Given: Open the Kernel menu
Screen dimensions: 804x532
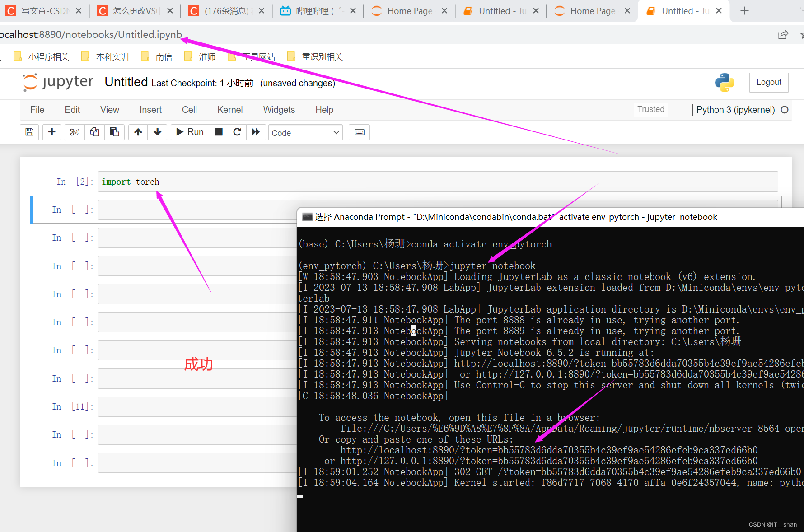Looking at the screenshot, I should [230, 110].
